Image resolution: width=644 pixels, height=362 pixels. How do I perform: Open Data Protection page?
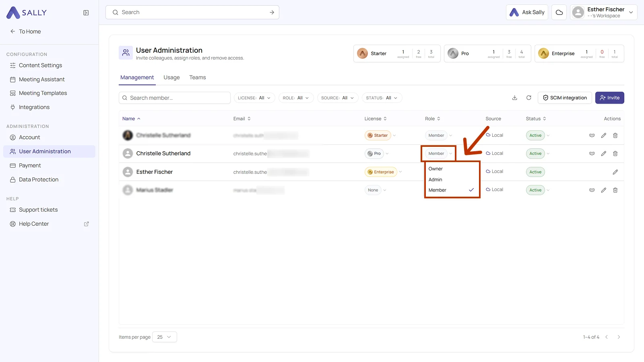(x=49, y=180)
